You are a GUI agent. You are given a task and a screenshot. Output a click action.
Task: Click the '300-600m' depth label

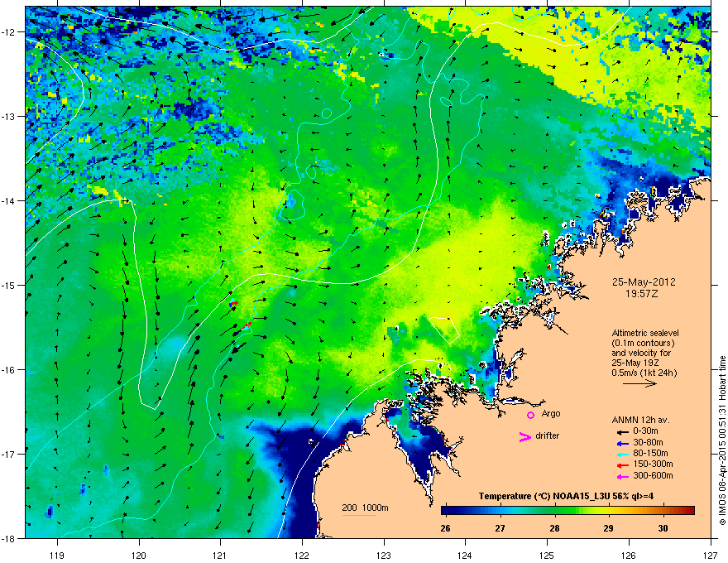pos(654,475)
